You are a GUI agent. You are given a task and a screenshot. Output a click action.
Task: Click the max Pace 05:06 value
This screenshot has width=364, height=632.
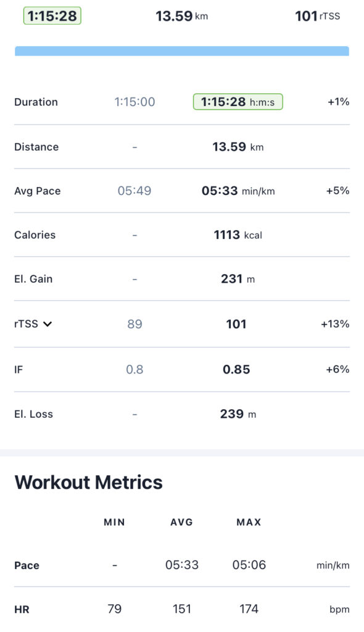(249, 565)
